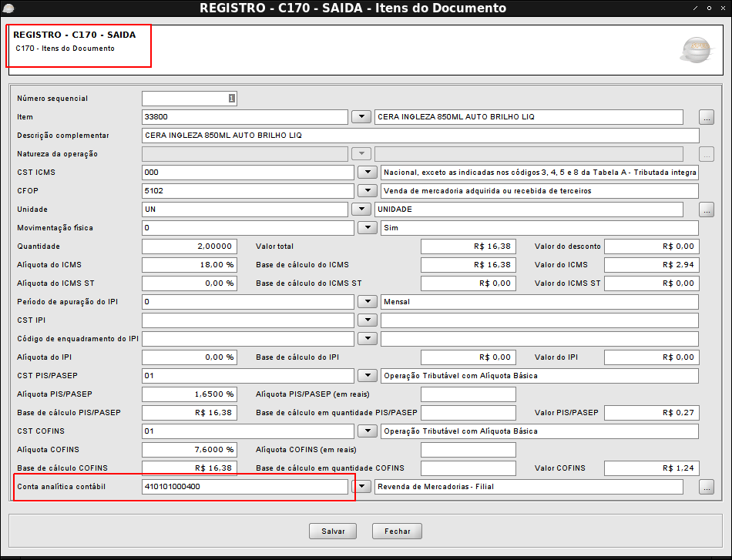The height and width of the screenshot is (560, 732).
Task: Click the Alíquota PIS/PASEP field showing 1,6500 %
Action: coord(190,394)
